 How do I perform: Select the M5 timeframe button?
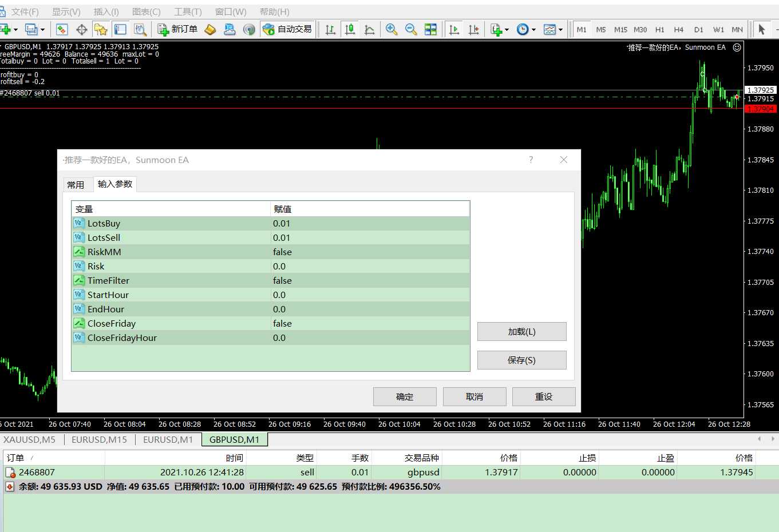click(x=601, y=29)
